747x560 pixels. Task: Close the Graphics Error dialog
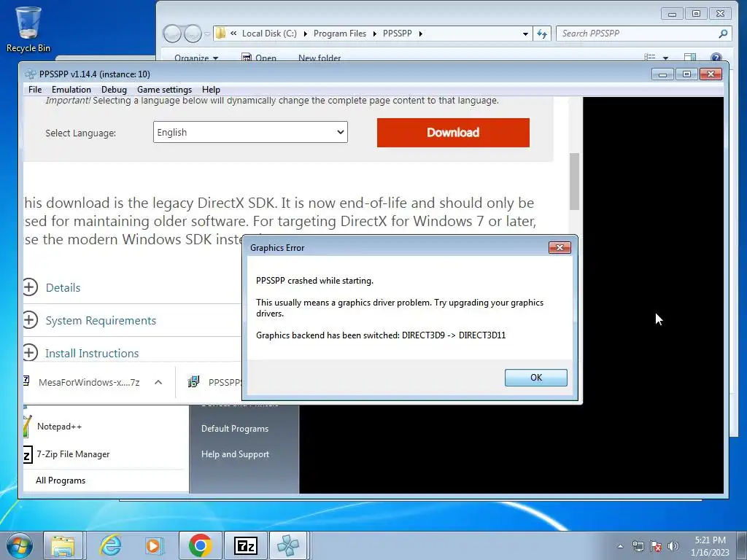tap(560, 248)
